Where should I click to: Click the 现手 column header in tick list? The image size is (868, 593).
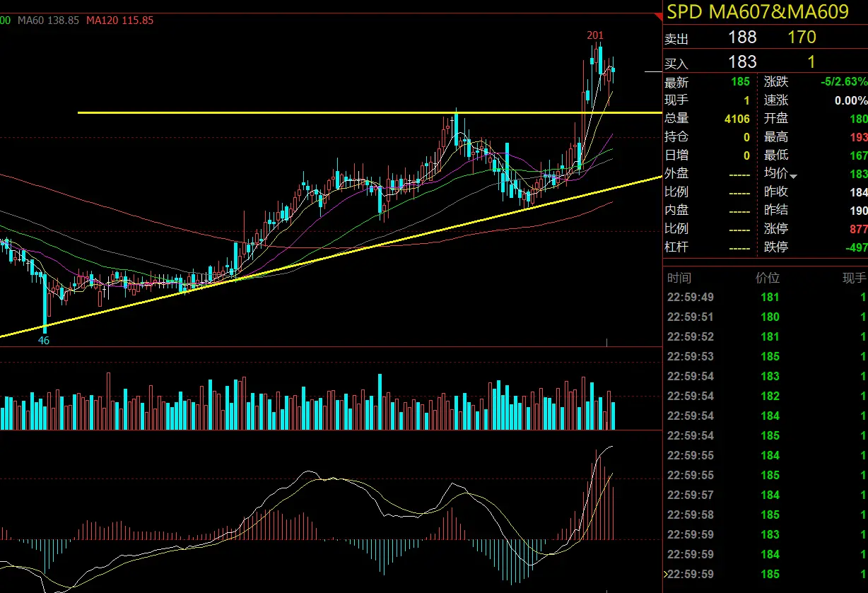pyautogui.click(x=854, y=278)
